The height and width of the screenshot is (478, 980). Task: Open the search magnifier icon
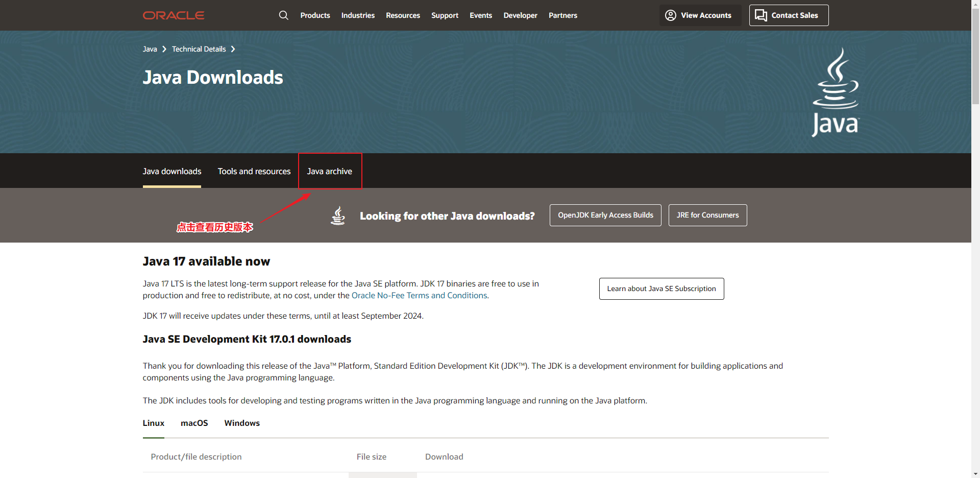click(284, 15)
